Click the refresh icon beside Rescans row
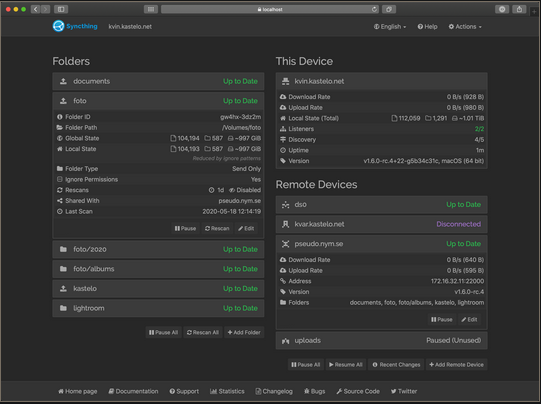The image size is (541, 404). pos(60,190)
